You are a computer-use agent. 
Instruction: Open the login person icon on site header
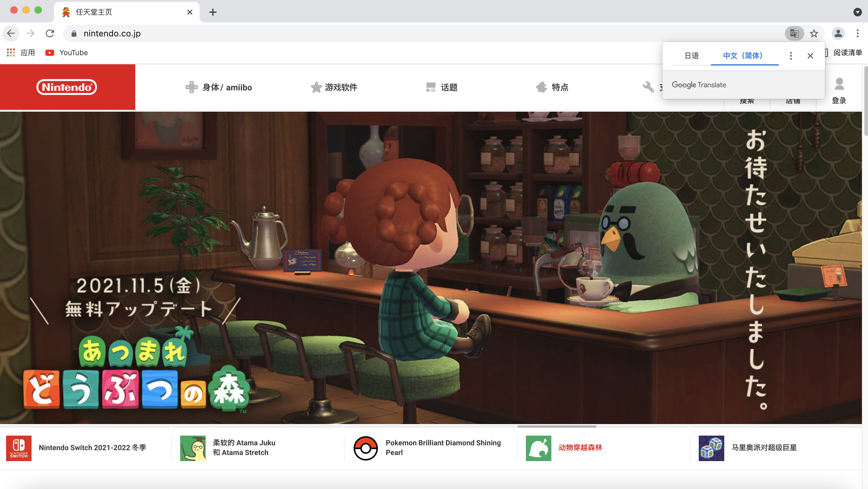pyautogui.click(x=839, y=85)
